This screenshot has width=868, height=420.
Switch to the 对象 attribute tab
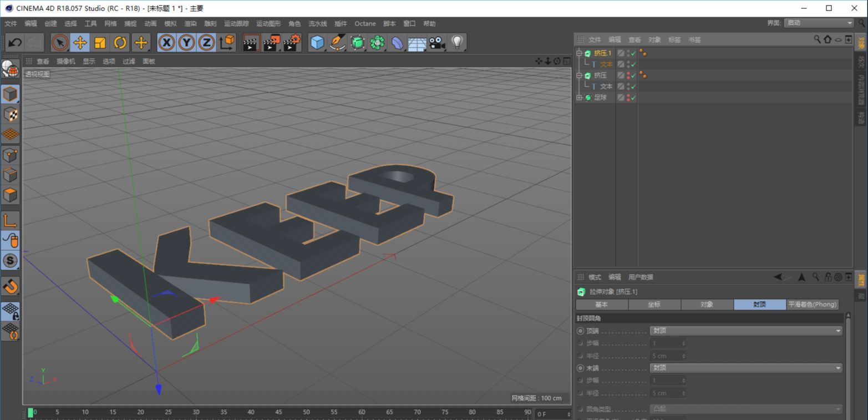[x=707, y=305]
